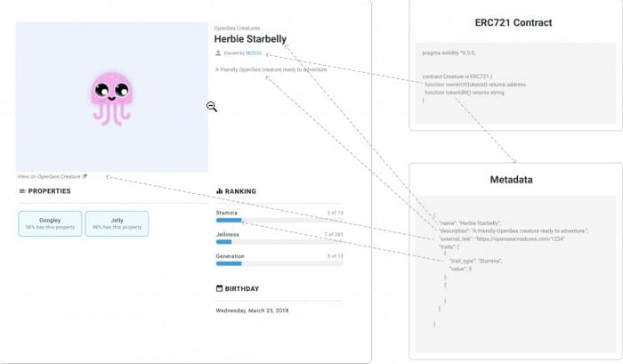Click the Metadata panel heading
Viewport: 623px width, 364px height.
[x=512, y=180]
